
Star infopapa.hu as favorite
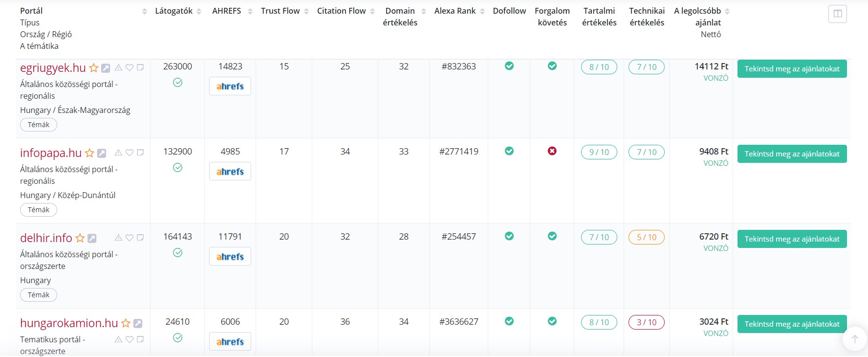[89, 153]
